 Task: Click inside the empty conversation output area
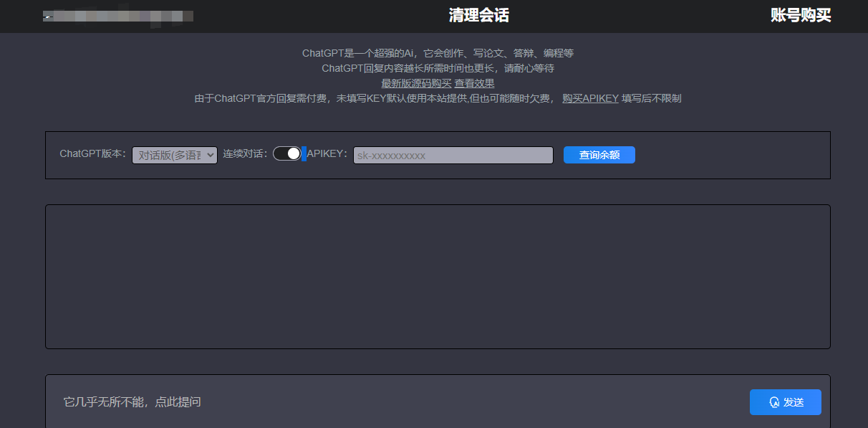[x=438, y=277]
